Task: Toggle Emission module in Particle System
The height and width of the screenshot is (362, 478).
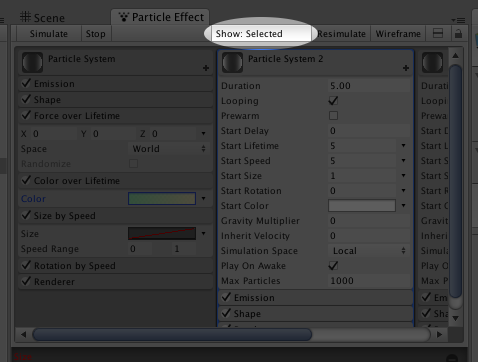Action: (x=26, y=83)
